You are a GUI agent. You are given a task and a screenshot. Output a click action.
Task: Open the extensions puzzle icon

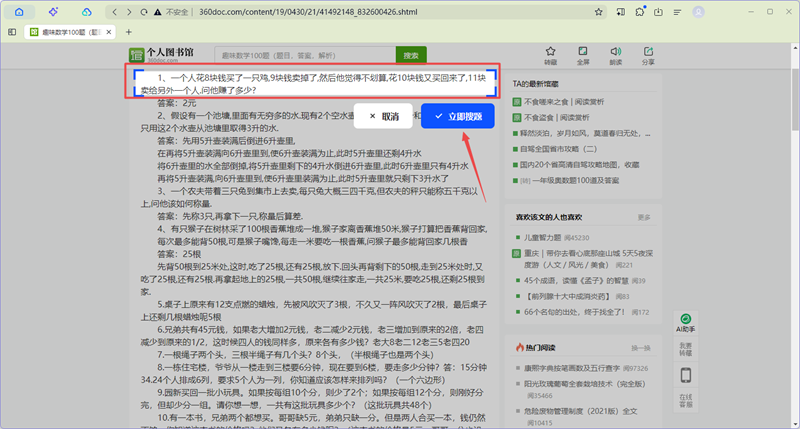click(x=640, y=12)
